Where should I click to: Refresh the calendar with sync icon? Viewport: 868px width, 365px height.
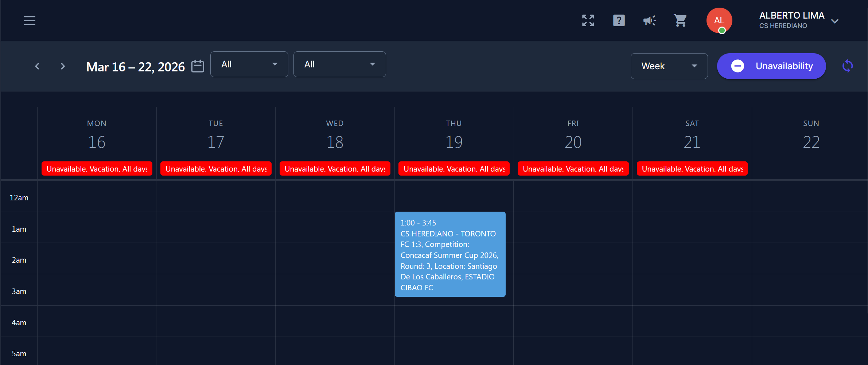pos(847,66)
